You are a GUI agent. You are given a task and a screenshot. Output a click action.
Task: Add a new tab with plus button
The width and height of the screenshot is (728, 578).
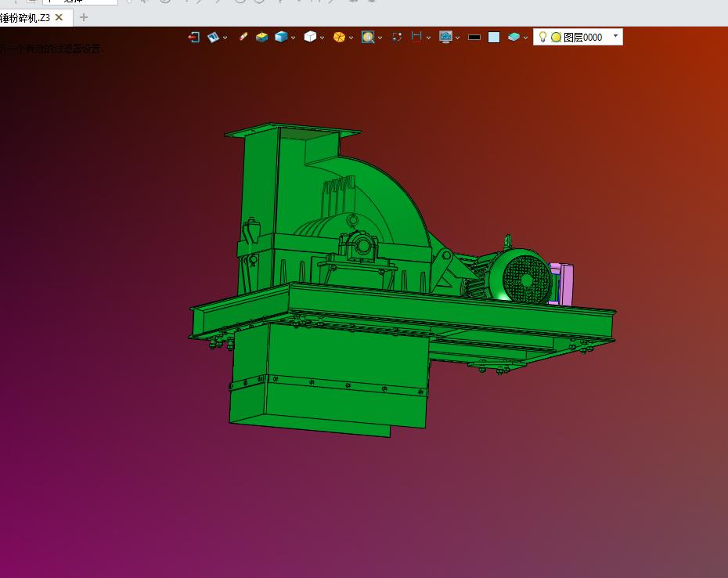(x=84, y=17)
